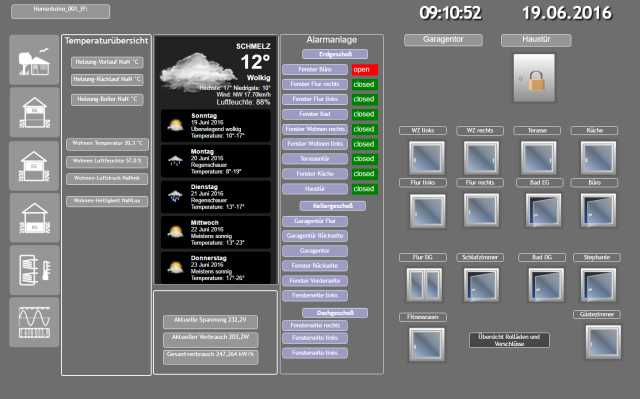Viewport: 640px width, 399px height.
Task: Open the house exterior overview icon
Action: click(x=34, y=60)
